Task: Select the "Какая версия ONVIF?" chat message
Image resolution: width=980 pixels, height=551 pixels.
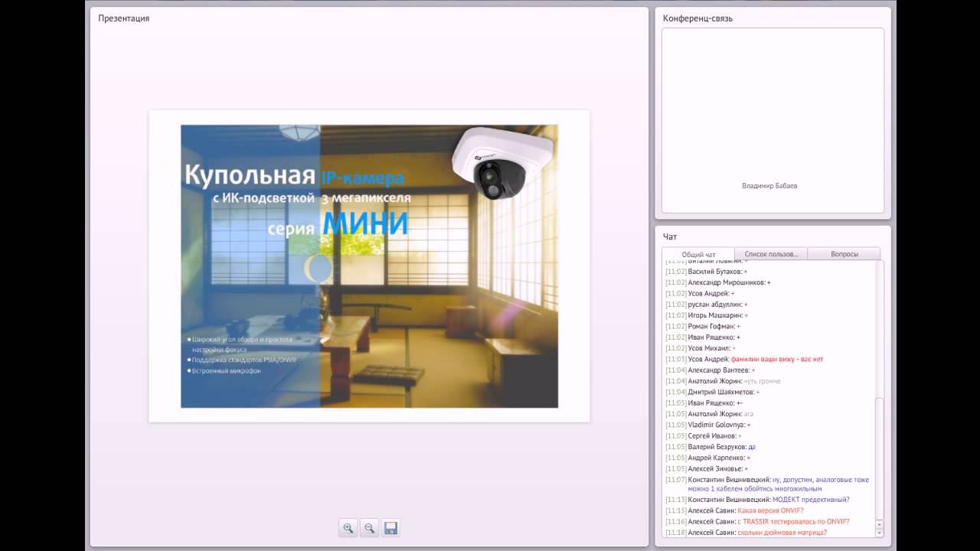Action: [x=734, y=510]
